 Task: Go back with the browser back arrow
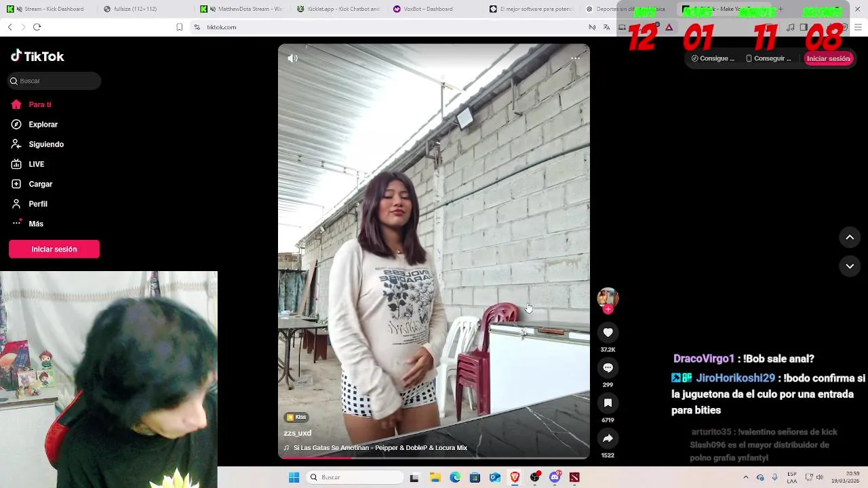(9, 27)
